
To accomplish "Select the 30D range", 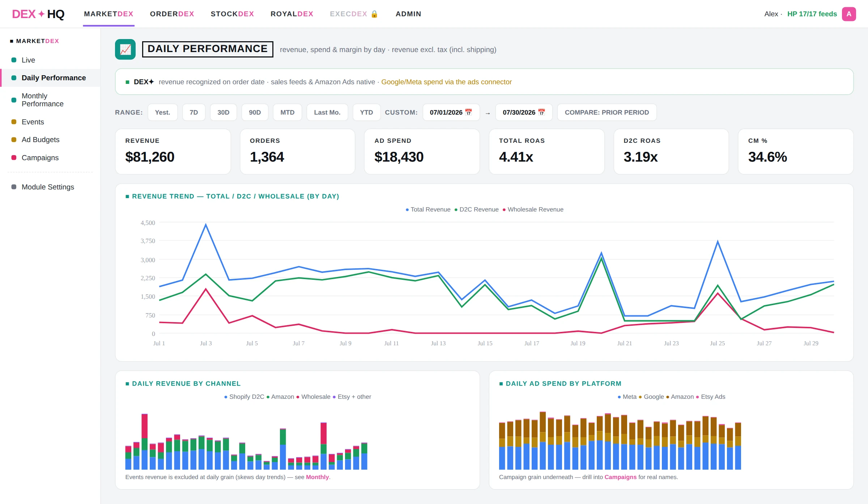I will (x=224, y=112).
